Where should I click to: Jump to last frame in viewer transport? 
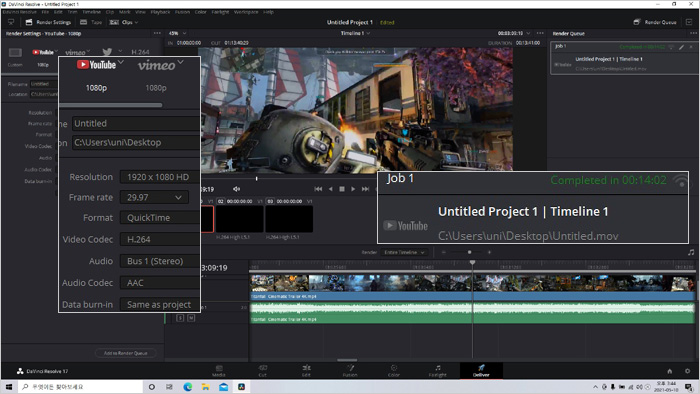[x=365, y=189]
